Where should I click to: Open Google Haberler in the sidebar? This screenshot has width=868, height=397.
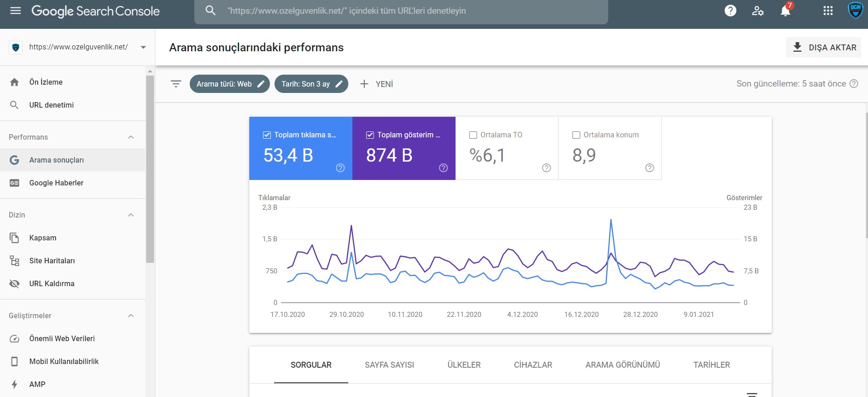click(x=73, y=183)
